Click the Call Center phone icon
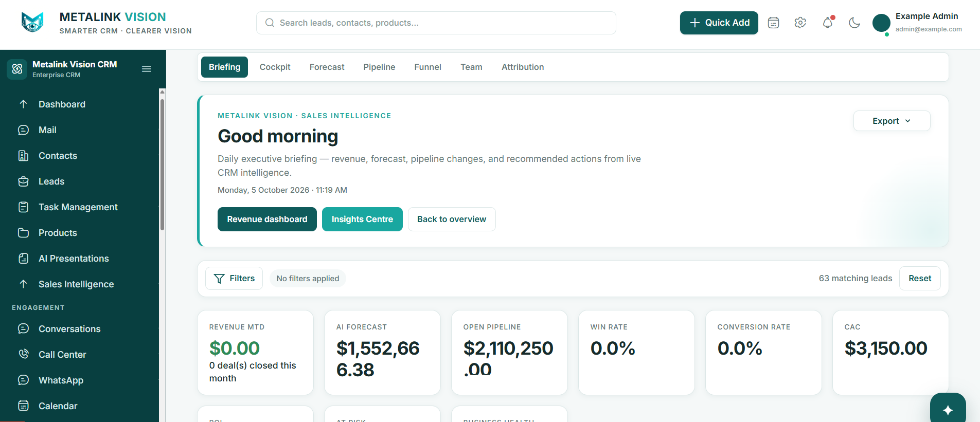 23,354
